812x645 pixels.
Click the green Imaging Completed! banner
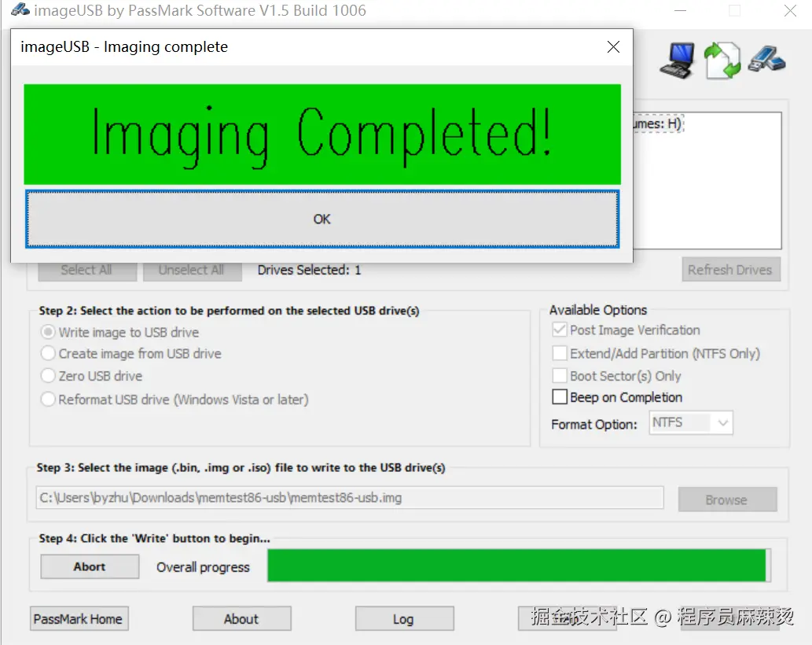(322, 135)
